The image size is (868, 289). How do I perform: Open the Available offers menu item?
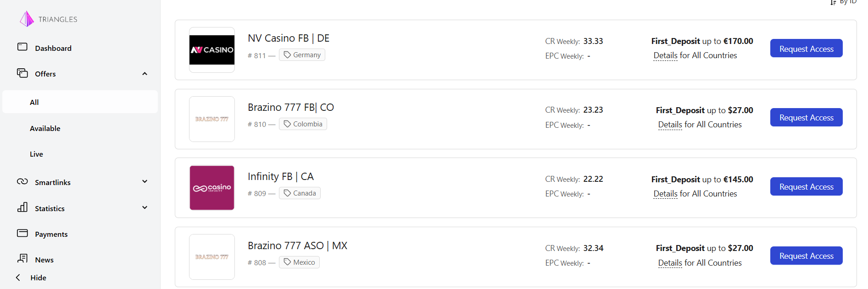[45, 128]
